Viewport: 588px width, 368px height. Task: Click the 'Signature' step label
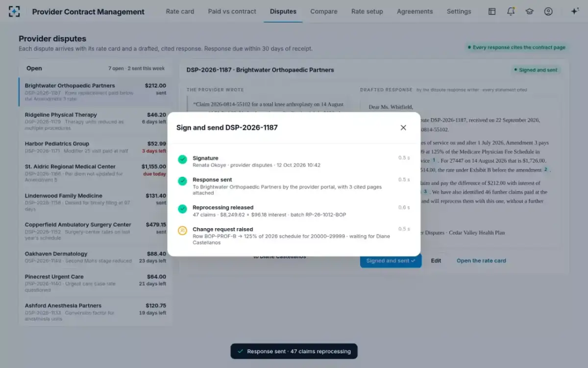coord(205,158)
